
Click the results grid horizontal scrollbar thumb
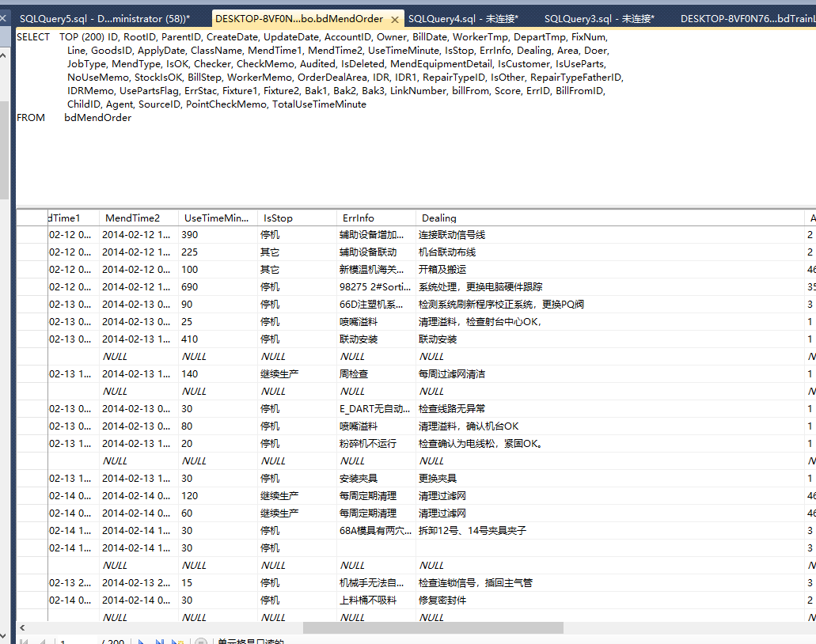click(433, 627)
